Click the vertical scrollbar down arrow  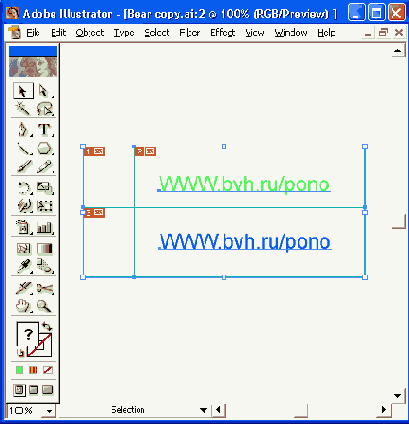point(397,396)
